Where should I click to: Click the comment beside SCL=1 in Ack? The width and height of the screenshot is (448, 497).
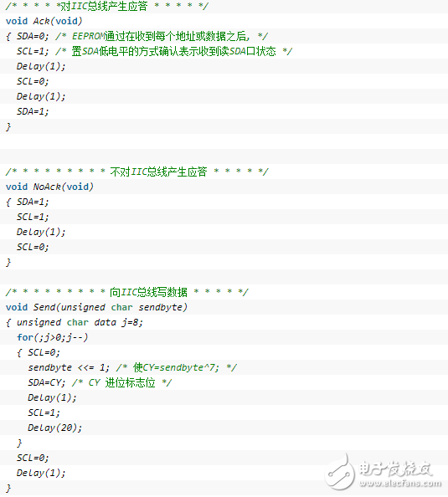coord(174,51)
